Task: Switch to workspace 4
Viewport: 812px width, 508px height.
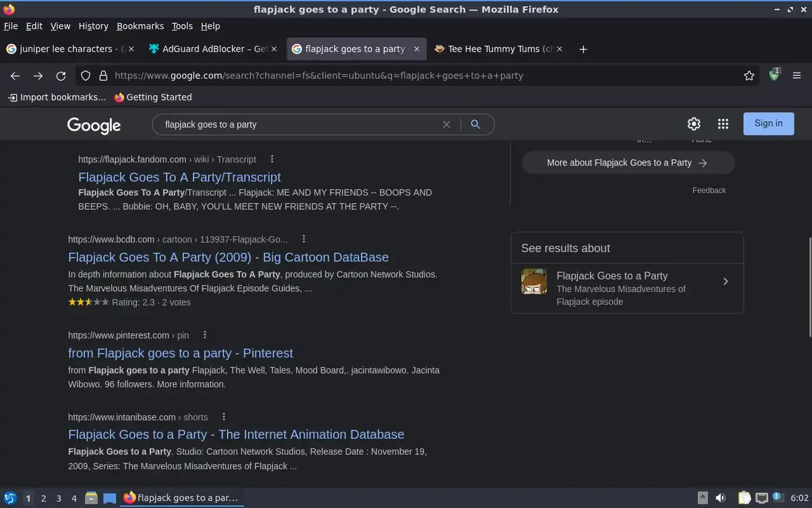Action: tap(74, 498)
